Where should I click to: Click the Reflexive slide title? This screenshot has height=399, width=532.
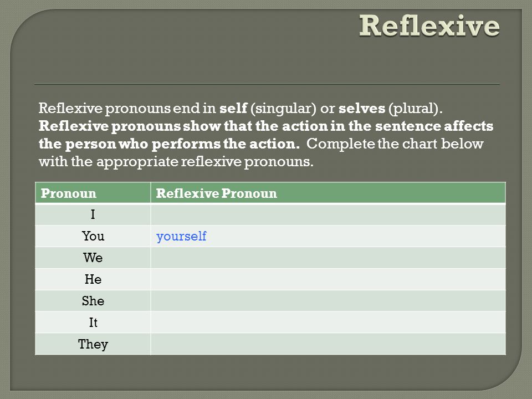(429, 26)
